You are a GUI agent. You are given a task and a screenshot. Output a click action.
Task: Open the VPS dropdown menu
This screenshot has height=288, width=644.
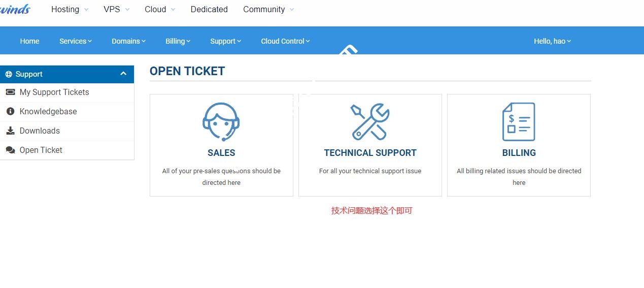tap(116, 9)
